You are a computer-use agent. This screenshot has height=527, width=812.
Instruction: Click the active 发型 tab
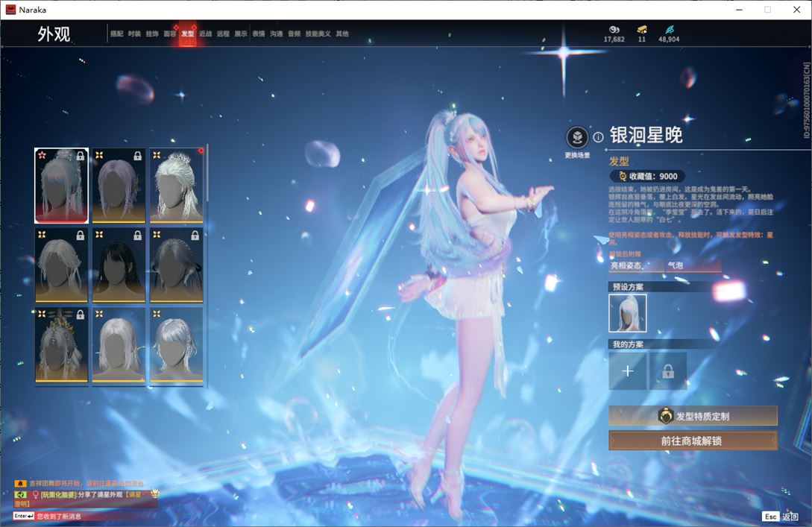187,34
